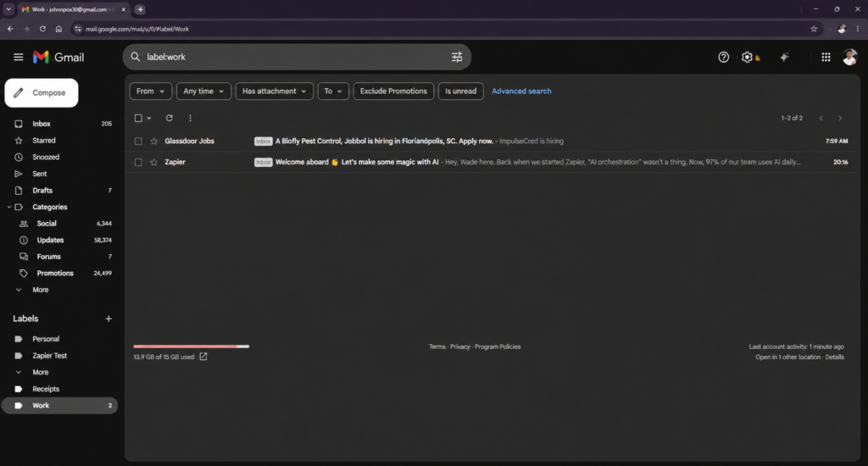Click the browser home icon
This screenshot has height=466, width=868.
click(x=58, y=29)
